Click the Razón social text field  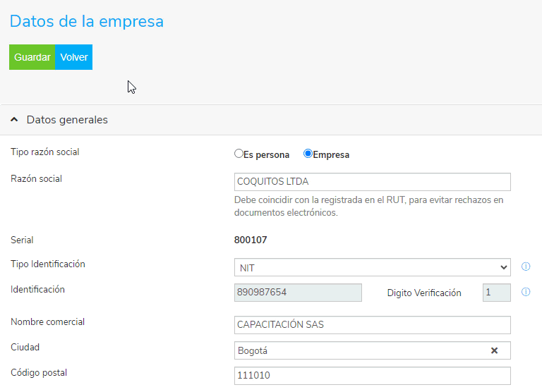[x=372, y=182]
